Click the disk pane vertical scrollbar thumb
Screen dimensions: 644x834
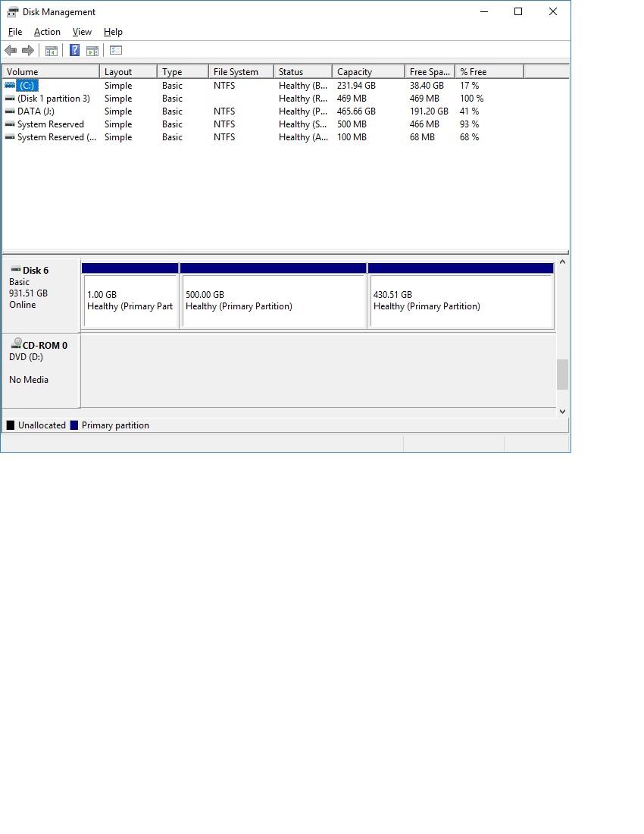[562, 375]
